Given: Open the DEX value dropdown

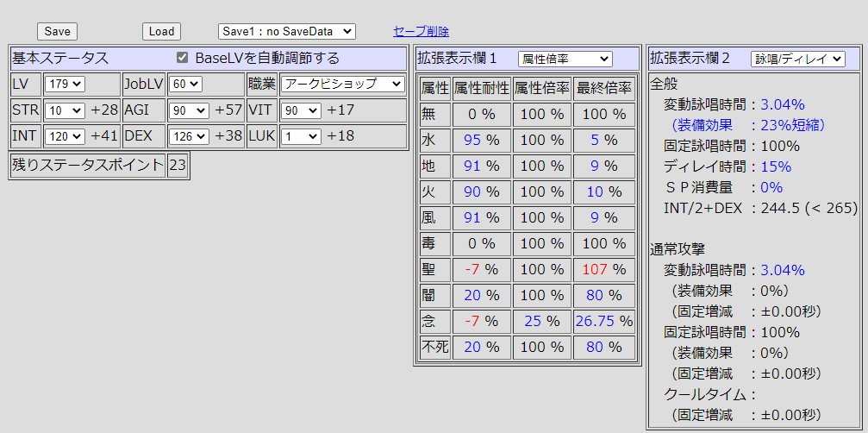Looking at the screenshot, I should pos(189,136).
